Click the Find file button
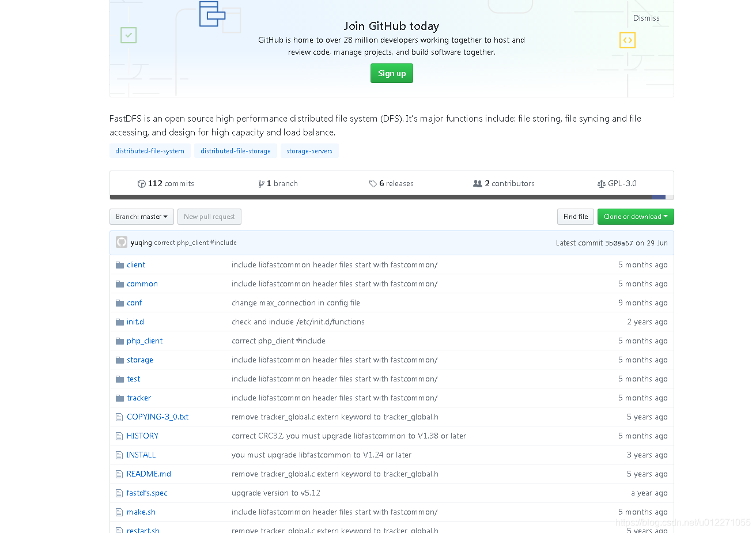 point(576,217)
